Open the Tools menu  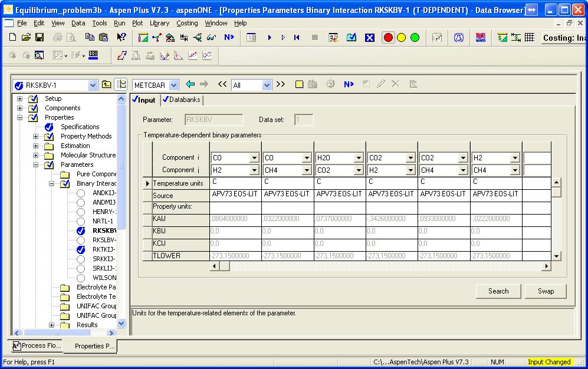tap(99, 23)
